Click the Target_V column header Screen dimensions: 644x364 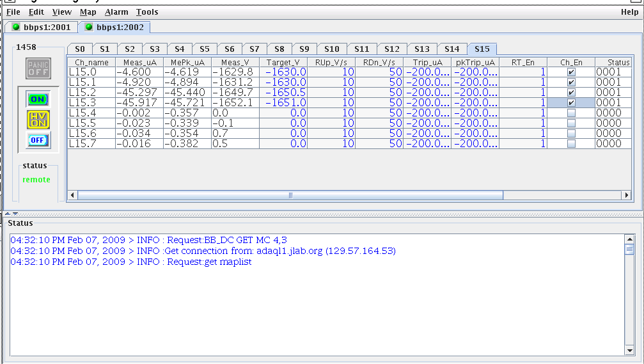[283, 63]
